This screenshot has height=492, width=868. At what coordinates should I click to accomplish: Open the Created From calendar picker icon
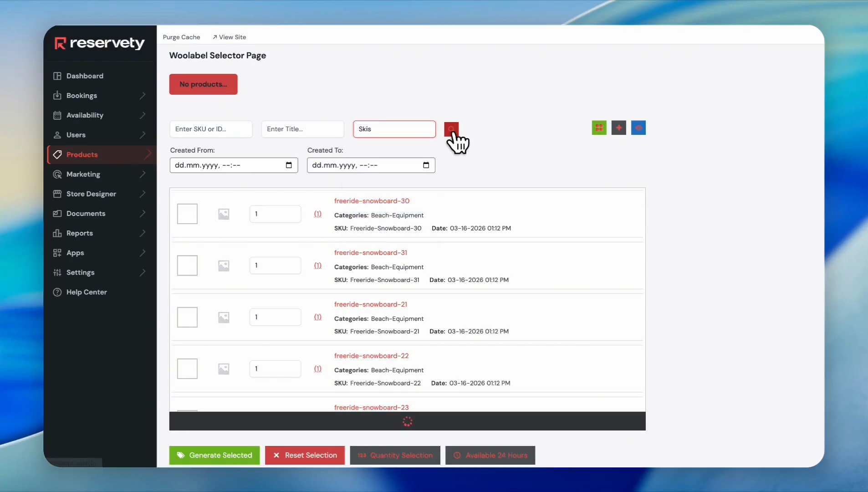click(x=289, y=165)
